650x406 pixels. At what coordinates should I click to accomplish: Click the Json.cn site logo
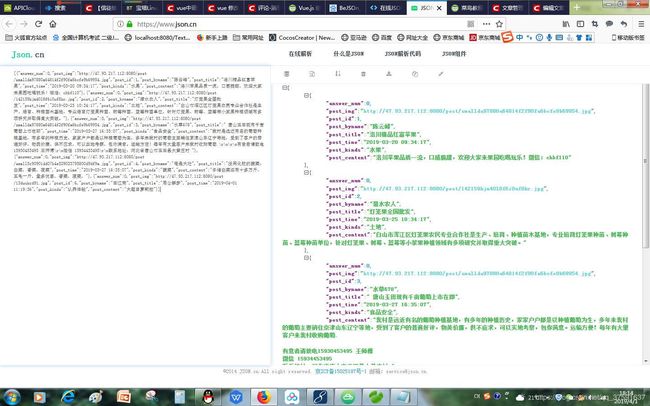pos(28,54)
